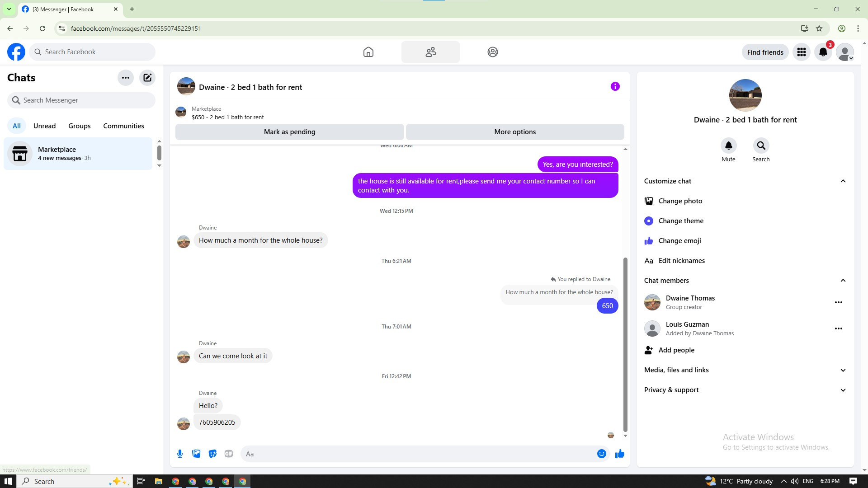868x488 pixels.
Task: Open Windows notification center icon
Action: [853, 481]
